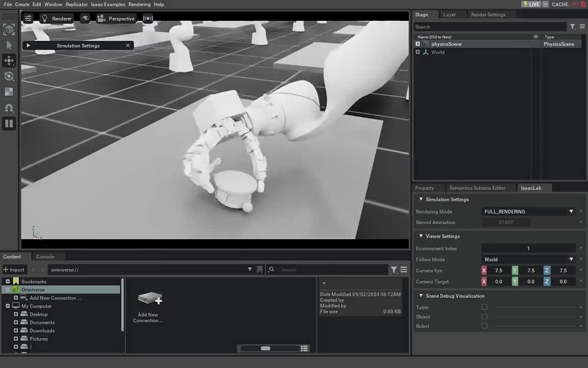Image resolution: width=588 pixels, height=368 pixels.
Task: Open the Rendering Mode dropdown
Action: pyautogui.click(x=528, y=212)
